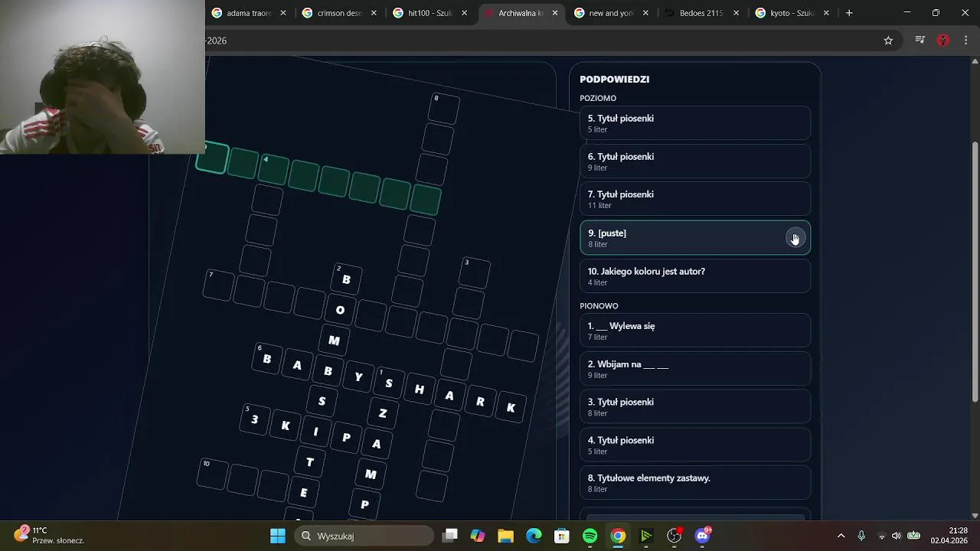
Task: Select clue '7. Tytuł piosenki' 11 liter
Action: pyautogui.click(x=695, y=199)
